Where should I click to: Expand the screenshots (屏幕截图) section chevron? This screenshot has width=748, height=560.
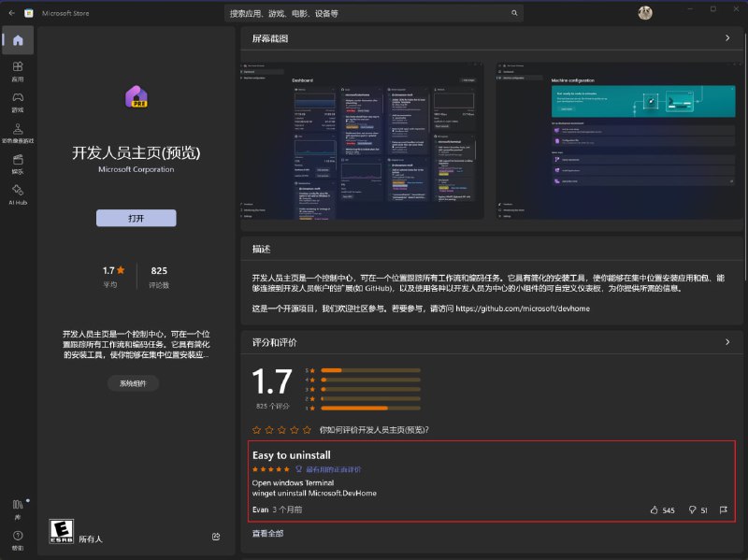pyautogui.click(x=727, y=38)
